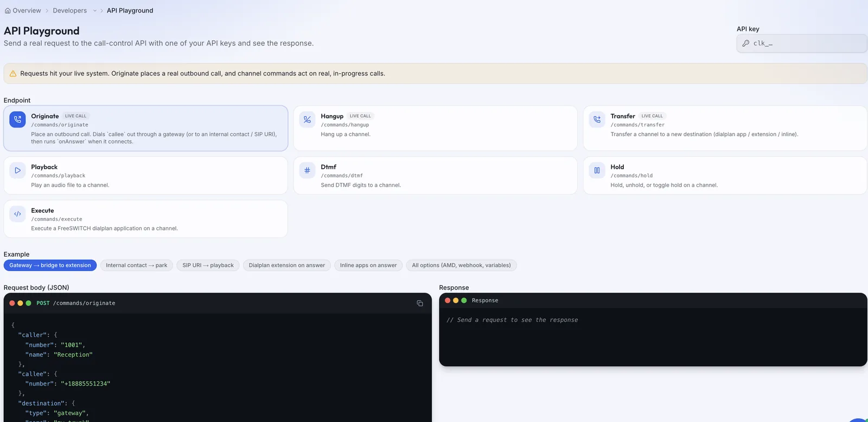Click the "Reception" name value in JSON

tap(73, 355)
